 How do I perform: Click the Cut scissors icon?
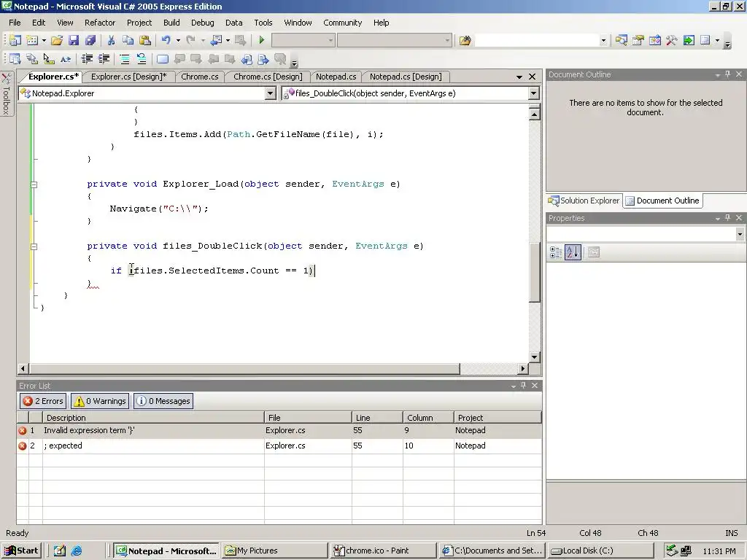pos(111,41)
